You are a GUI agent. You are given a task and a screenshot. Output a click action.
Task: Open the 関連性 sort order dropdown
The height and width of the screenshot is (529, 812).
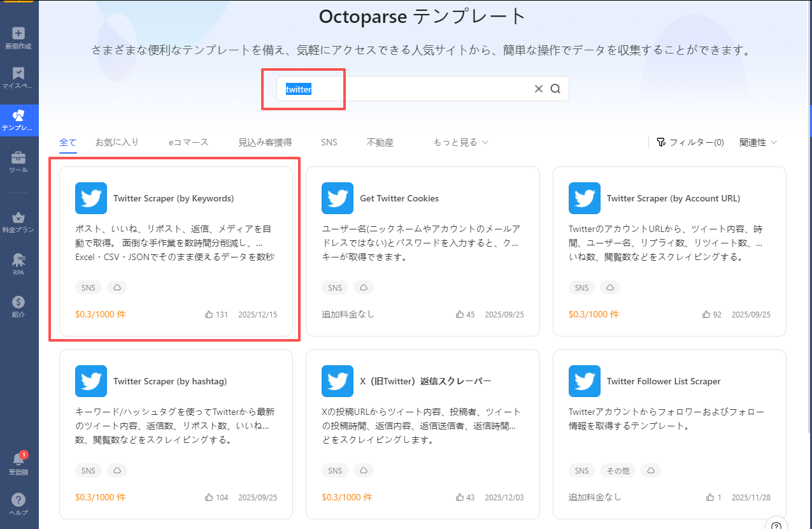(x=757, y=142)
